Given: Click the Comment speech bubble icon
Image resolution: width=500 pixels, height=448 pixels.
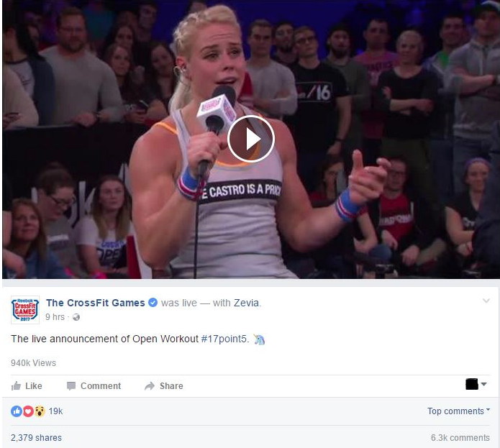Looking at the screenshot, I should (71, 386).
